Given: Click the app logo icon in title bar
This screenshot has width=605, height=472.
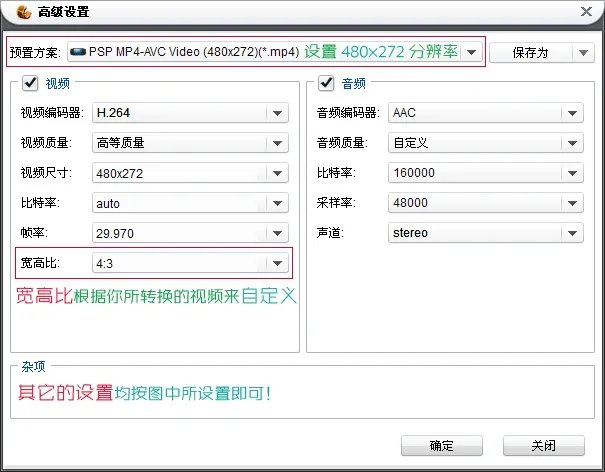Looking at the screenshot, I should (24, 12).
